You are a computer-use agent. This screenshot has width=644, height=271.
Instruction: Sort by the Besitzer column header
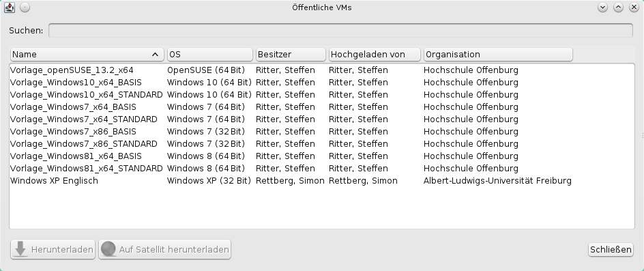(291, 55)
